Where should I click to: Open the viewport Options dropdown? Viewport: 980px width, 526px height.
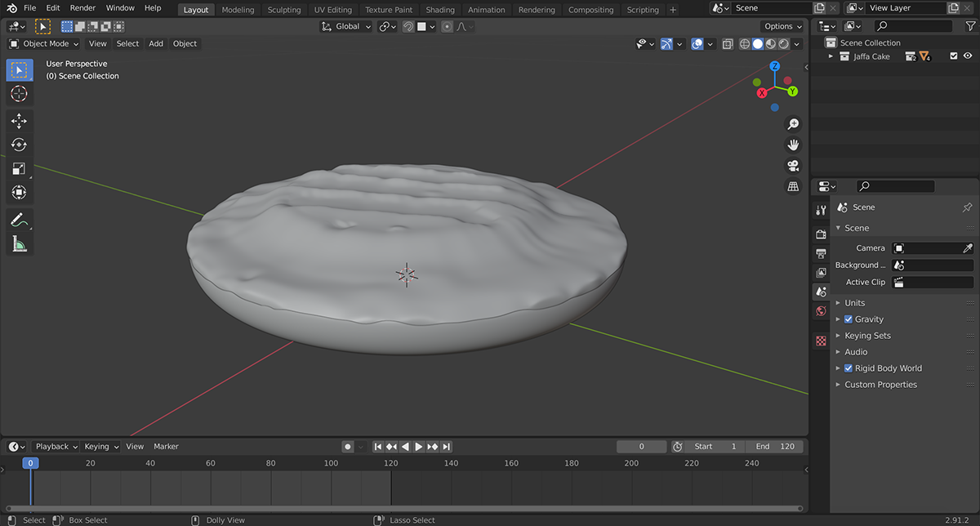(x=782, y=26)
